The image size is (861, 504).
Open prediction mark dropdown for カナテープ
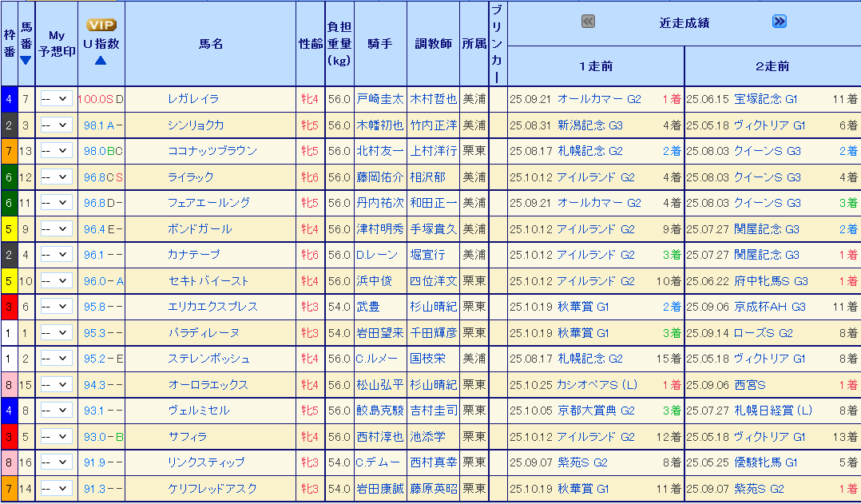click(56, 255)
